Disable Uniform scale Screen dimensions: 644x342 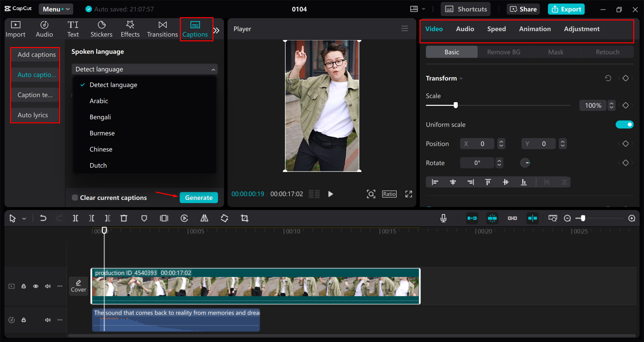[624, 124]
